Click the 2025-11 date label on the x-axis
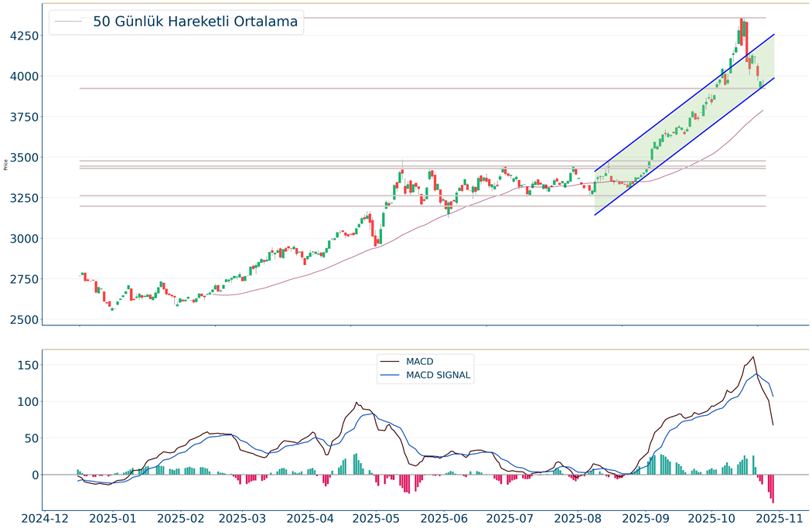 click(x=776, y=517)
